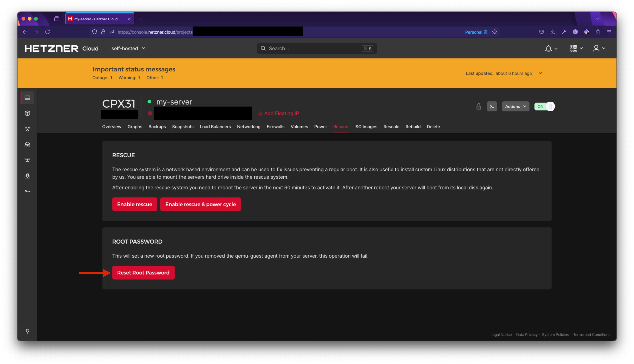Screen dimensions: 634x364
Task: Focus the Search field
Action: tap(317, 49)
